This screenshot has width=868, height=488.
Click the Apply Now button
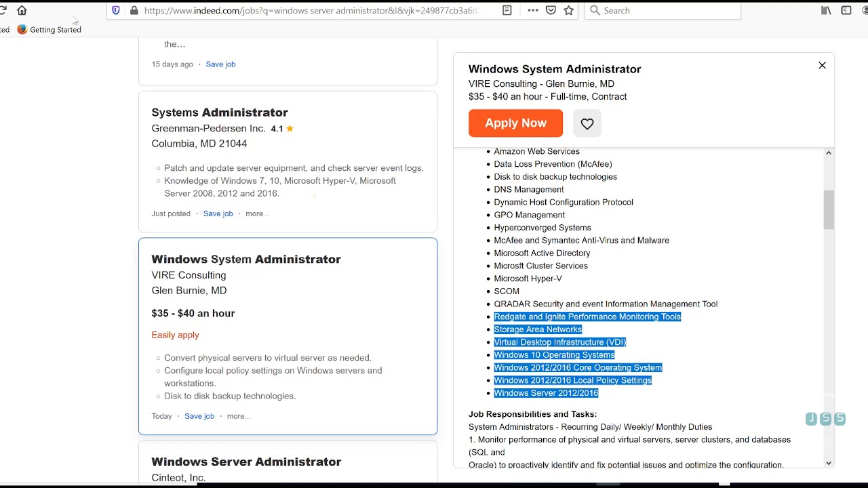(x=515, y=123)
